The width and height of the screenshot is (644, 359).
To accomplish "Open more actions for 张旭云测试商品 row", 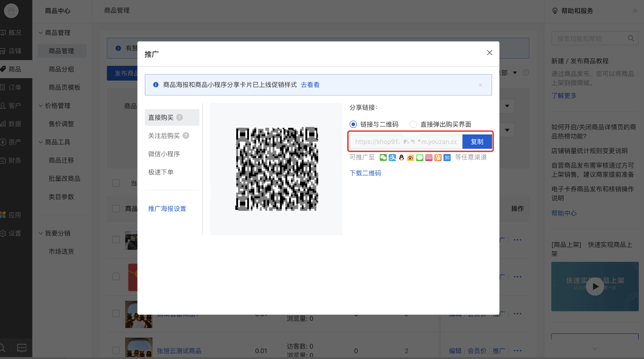I will click(x=517, y=351).
